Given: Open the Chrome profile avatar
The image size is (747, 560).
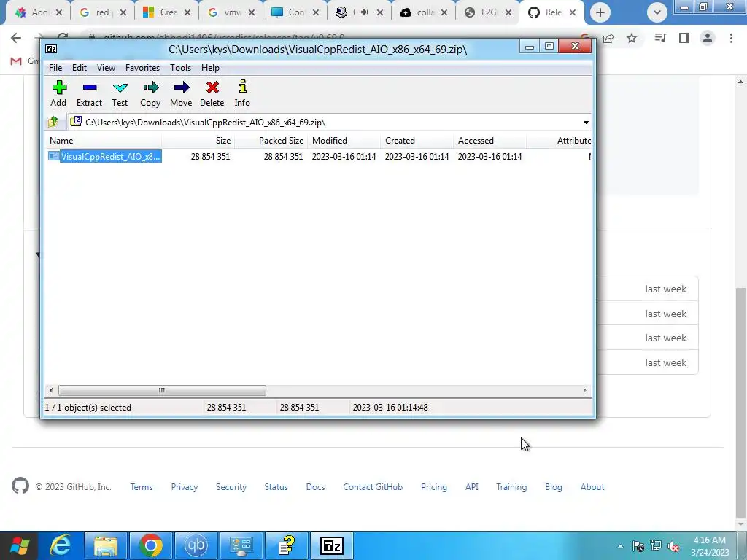Looking at the screenshot, I should click(708, 38).
